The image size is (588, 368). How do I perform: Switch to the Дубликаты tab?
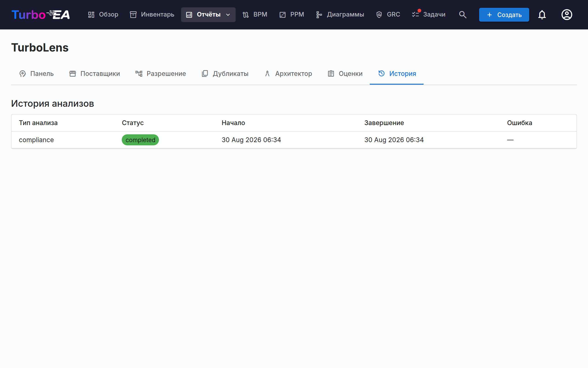[x=225, y=74]
